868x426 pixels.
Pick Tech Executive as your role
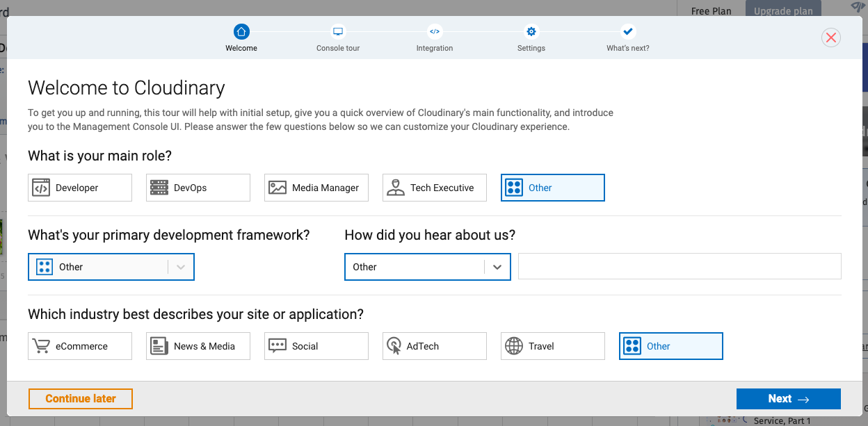tap(435, 188)
